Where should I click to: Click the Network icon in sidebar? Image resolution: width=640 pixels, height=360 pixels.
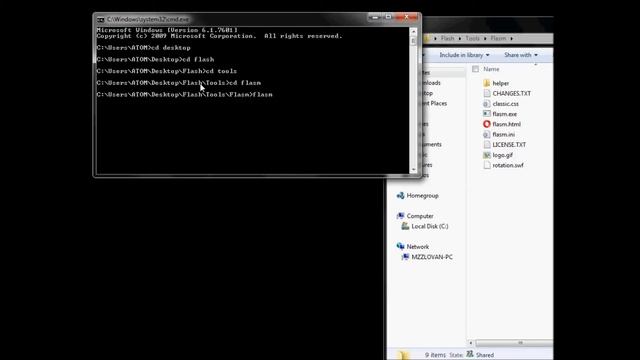pyautogui.click(x=400, y=247)
